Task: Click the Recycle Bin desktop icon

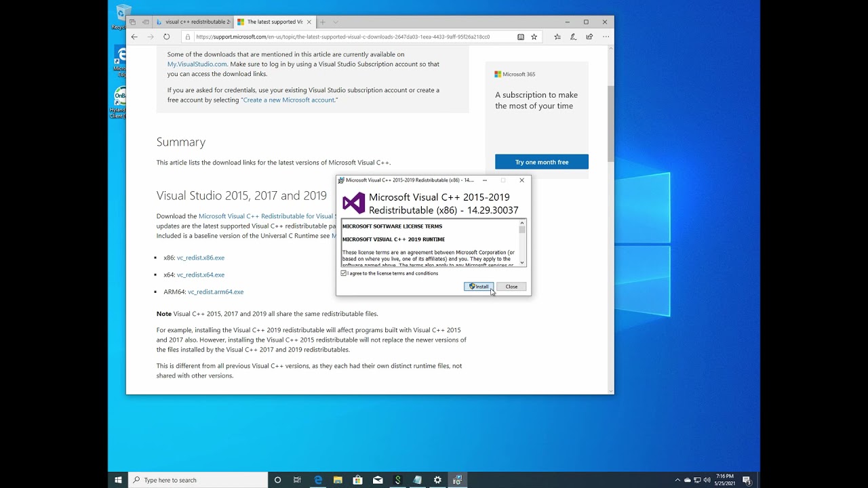Action: (122, 16)
